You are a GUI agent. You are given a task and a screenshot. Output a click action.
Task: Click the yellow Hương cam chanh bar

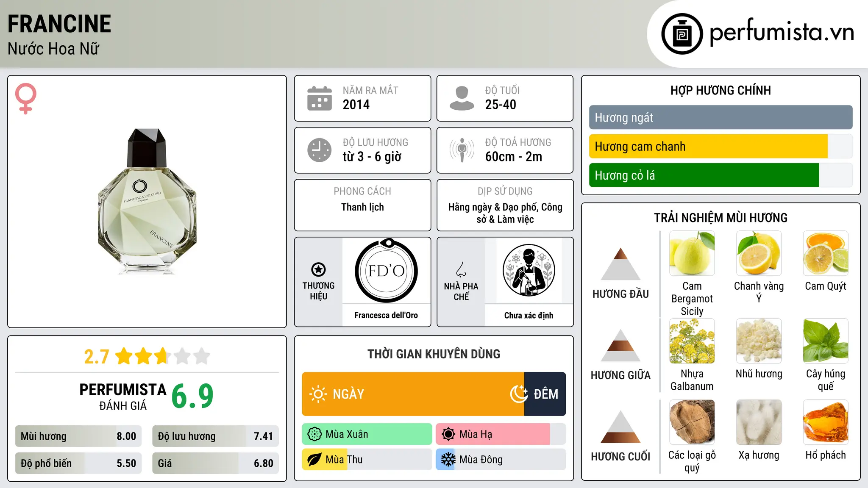[x=708, y=146]
